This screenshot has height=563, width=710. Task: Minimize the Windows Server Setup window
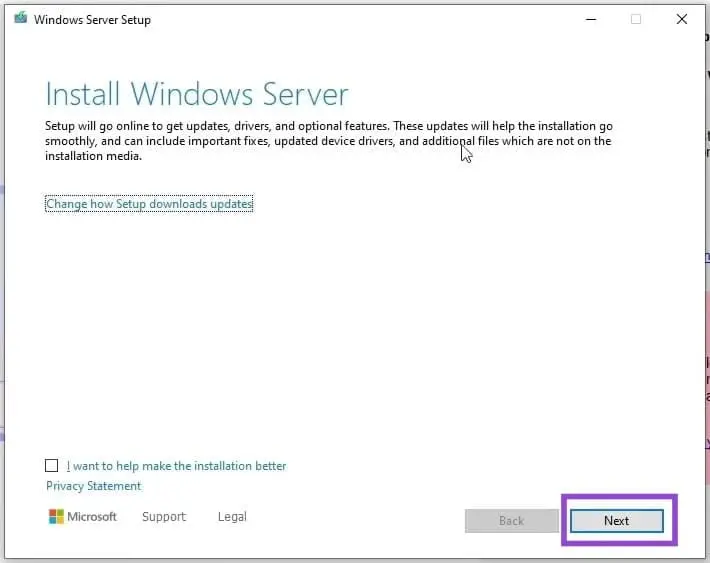pyautogui.click(x=591, y=19)
